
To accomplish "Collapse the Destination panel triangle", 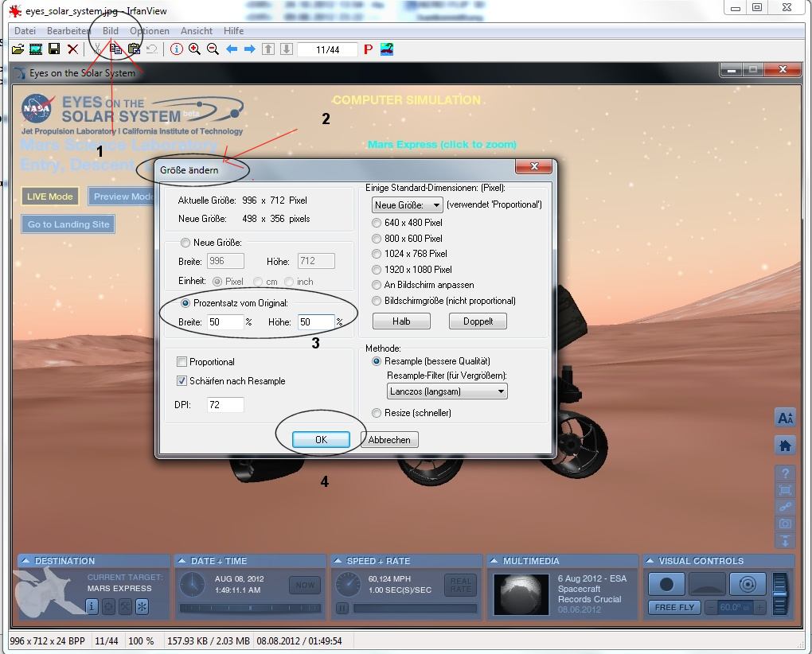I will [25, 561].
